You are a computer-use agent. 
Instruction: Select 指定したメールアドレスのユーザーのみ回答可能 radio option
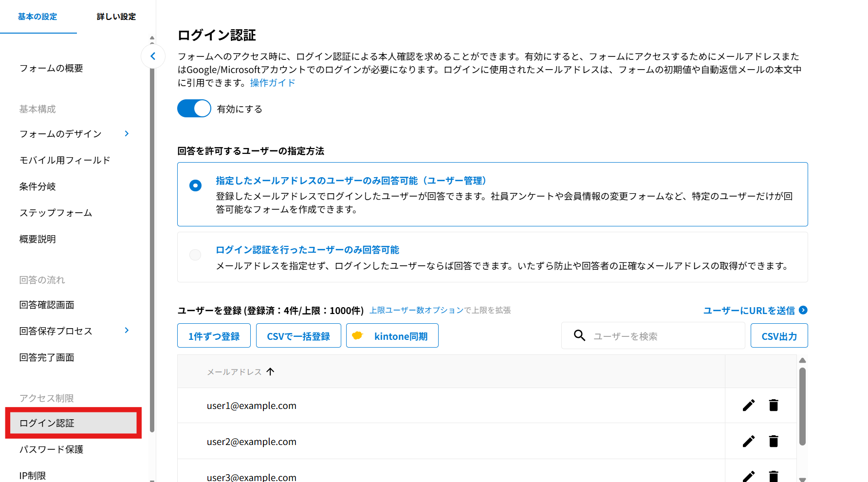pos(195,185)
